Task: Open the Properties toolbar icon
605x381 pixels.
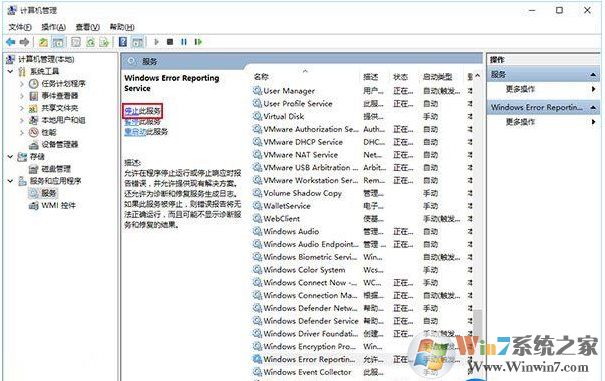Action: 76,42
